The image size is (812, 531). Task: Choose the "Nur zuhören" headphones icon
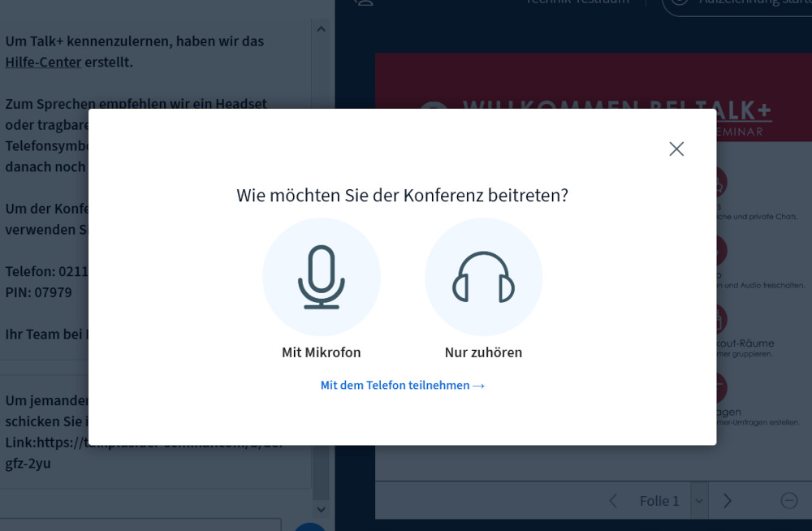(483, 277)
